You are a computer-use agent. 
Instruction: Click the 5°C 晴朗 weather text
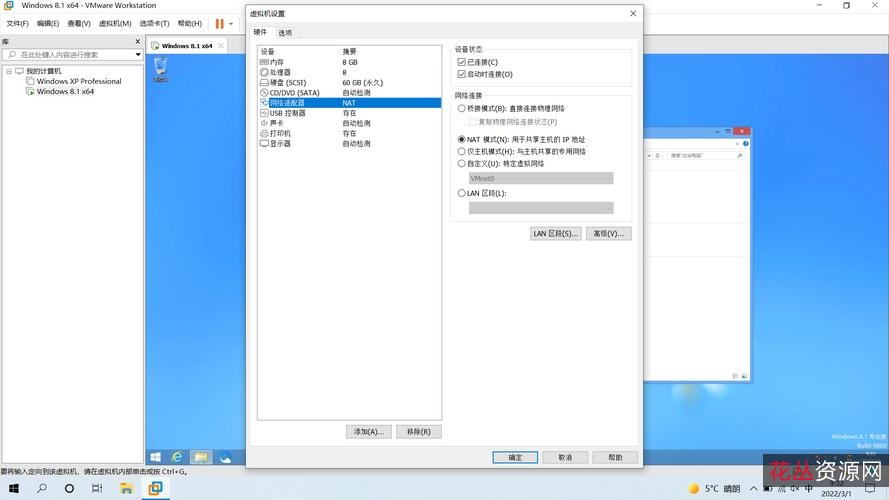pos(722,488)
